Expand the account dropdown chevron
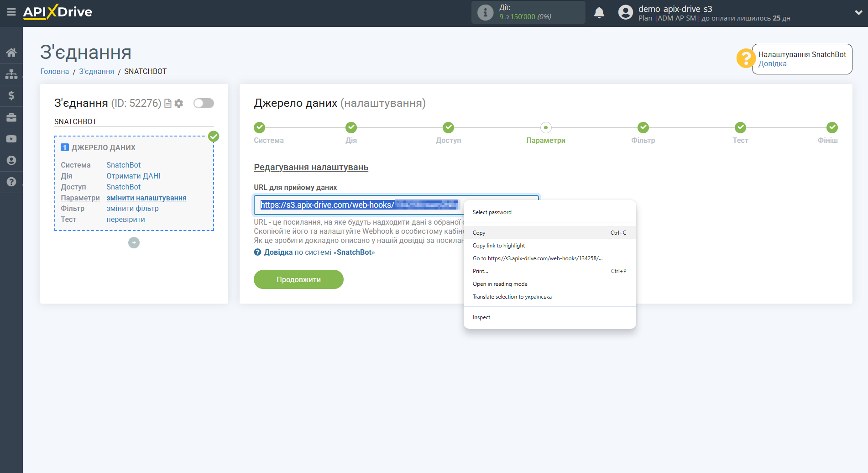The height and width of the screenshot is (473, 868). tap(858, 13)
